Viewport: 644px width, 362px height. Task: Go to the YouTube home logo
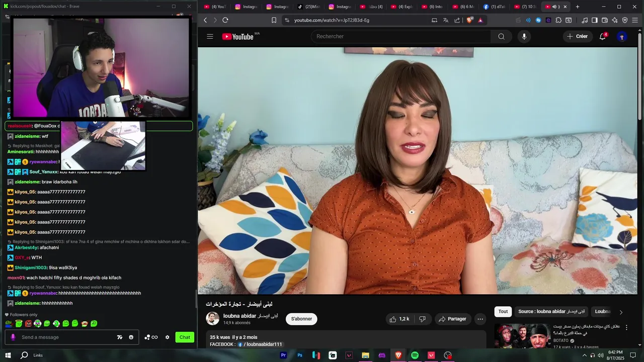237,36
